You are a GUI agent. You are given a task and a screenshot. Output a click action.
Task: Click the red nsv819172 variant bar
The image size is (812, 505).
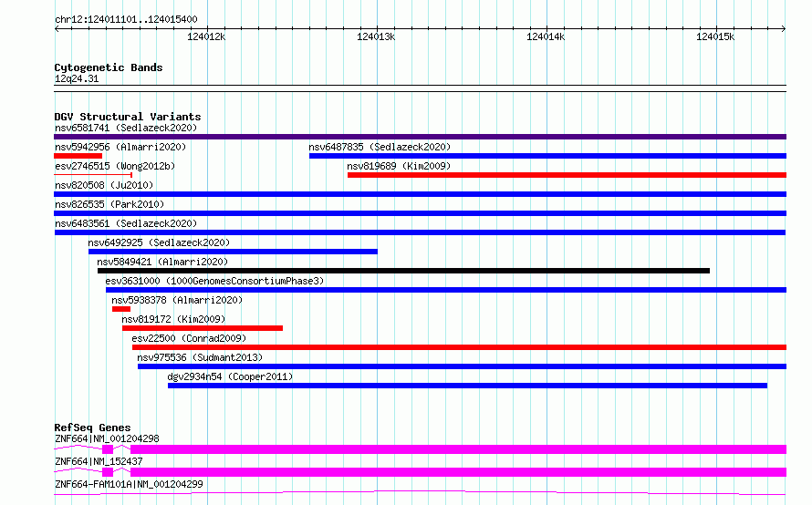tap(203, 328)
